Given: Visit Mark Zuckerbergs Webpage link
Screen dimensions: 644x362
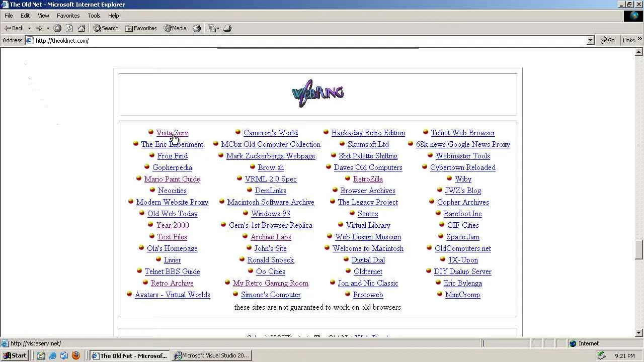Looking at the screenshot, I should tap(271, 156).
